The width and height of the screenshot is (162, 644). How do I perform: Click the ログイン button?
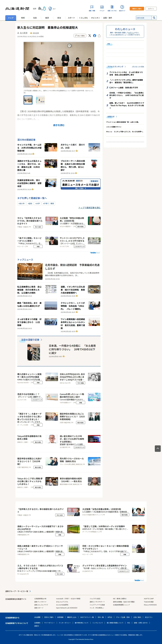pyautogui.click(x=151, y=9)
